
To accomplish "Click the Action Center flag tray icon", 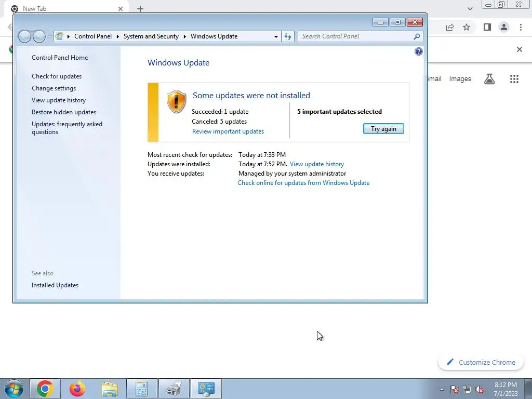I will pos(455,389).
